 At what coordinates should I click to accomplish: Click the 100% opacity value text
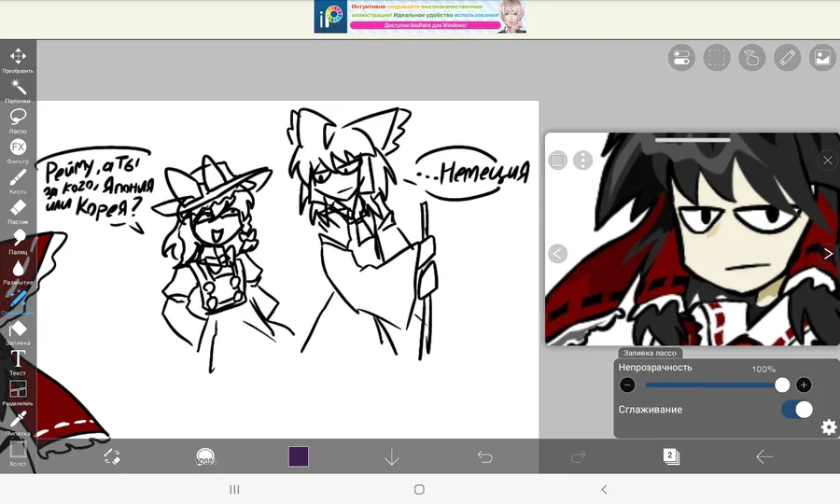(763, 369)
